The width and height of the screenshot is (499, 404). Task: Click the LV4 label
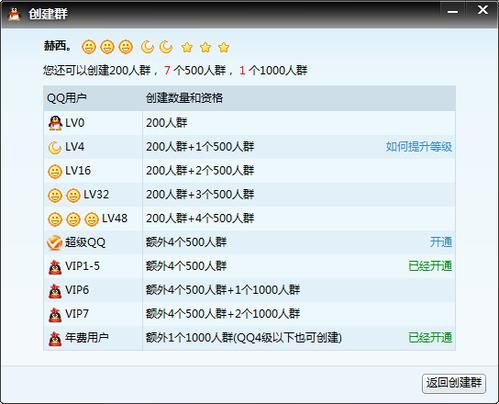coord(75,147)
